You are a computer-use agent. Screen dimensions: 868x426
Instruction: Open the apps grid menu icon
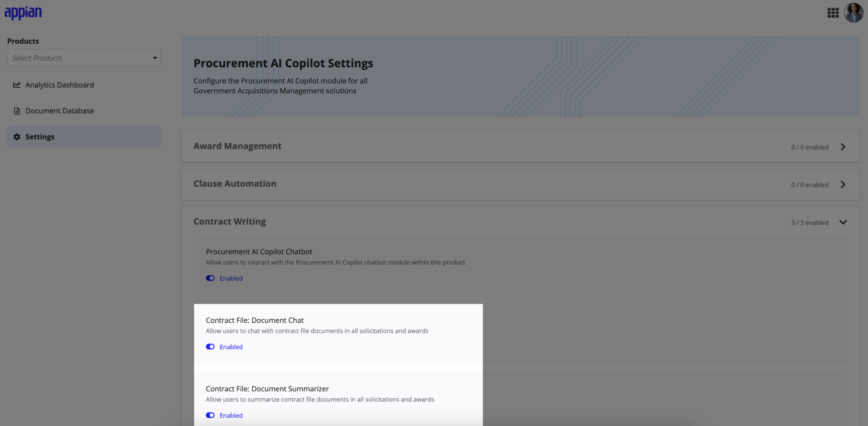point(833,13)
